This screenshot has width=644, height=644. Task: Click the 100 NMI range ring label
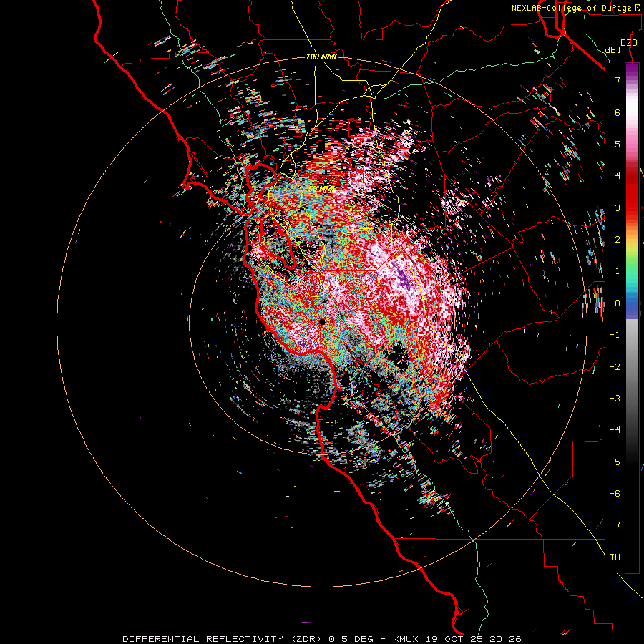coord(321,57)
